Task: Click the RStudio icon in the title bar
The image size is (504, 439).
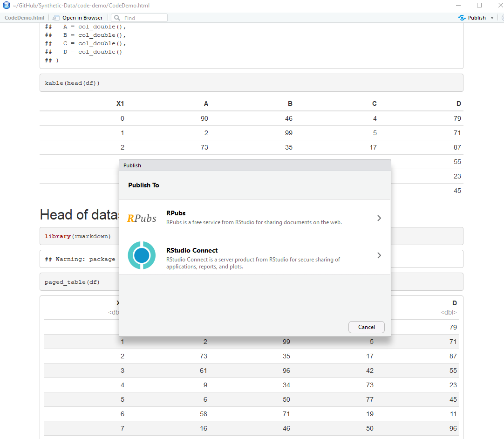Action: point(6,6)
